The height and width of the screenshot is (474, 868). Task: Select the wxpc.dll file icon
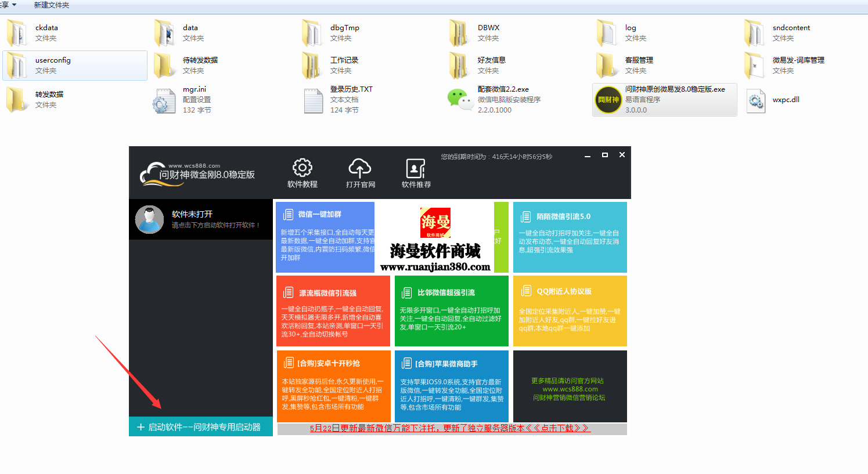755,101
